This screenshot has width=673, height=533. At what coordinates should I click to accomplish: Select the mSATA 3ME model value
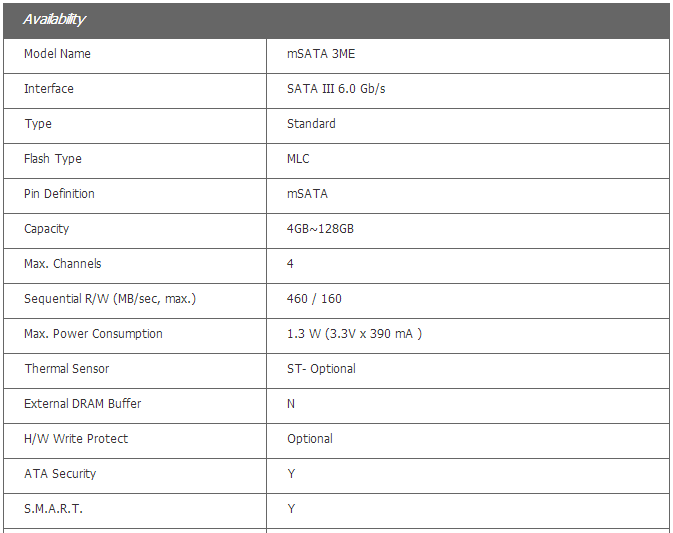320,54
